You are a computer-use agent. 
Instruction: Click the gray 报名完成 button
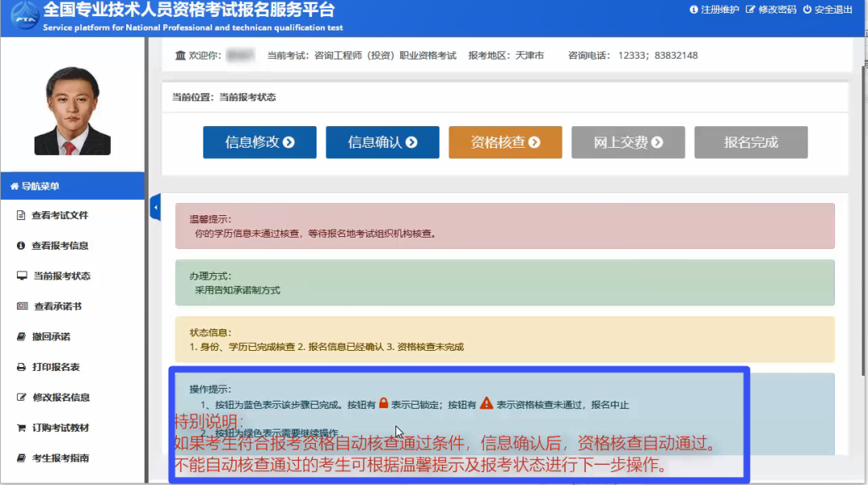pos(751,142)
